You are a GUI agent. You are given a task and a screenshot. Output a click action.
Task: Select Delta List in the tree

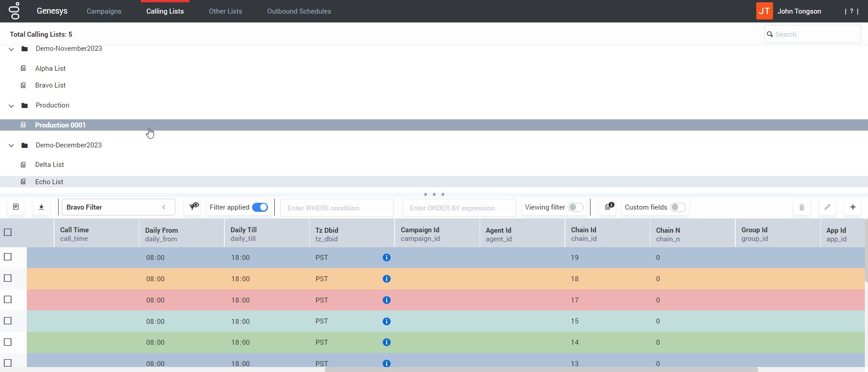(x=50, y=165)
